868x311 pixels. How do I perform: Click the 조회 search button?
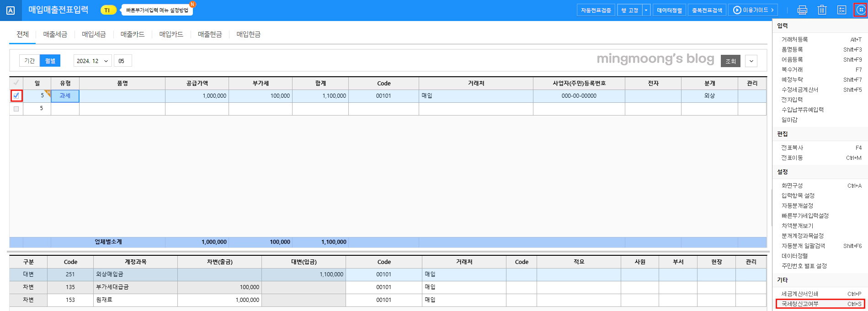(730, 61)
